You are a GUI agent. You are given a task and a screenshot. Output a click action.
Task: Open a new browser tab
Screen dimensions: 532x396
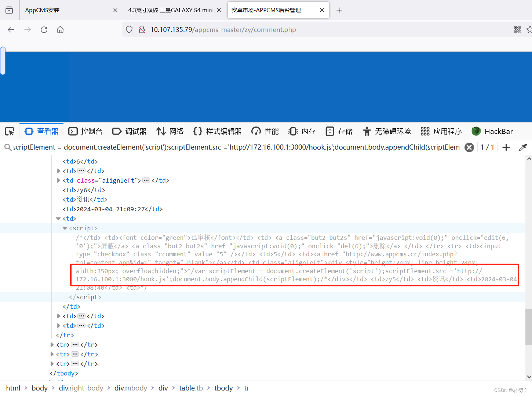coord(339,10)
